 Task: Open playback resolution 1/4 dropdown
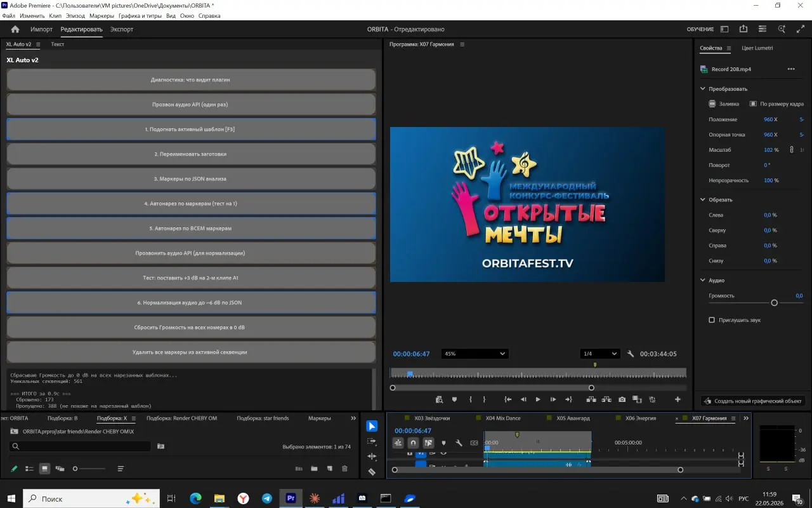599,354
